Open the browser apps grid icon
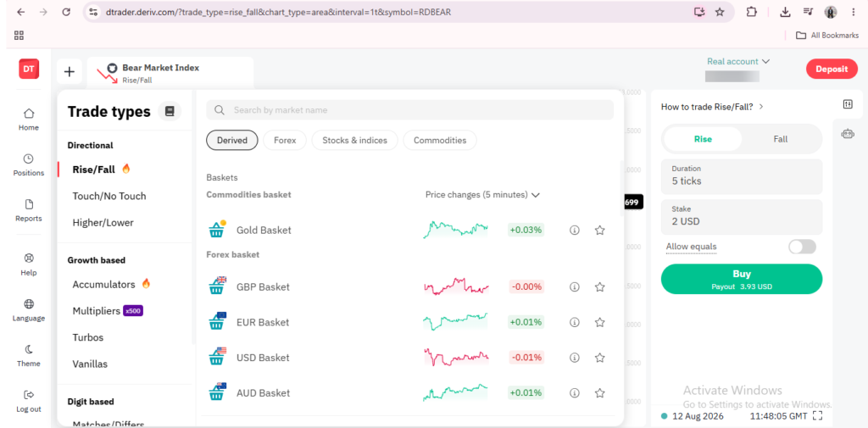Viewport: 868px width, 428px height. click(x=19, y=36)
